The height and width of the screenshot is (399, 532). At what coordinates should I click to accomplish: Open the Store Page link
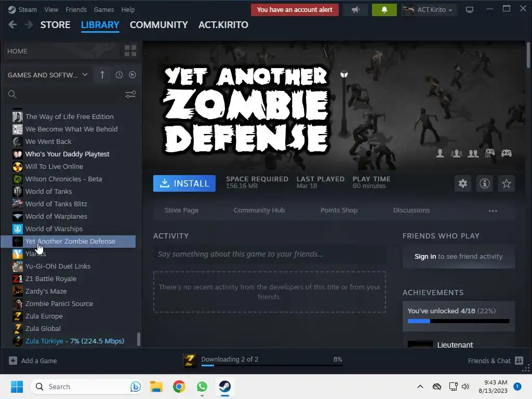(181, 210)
